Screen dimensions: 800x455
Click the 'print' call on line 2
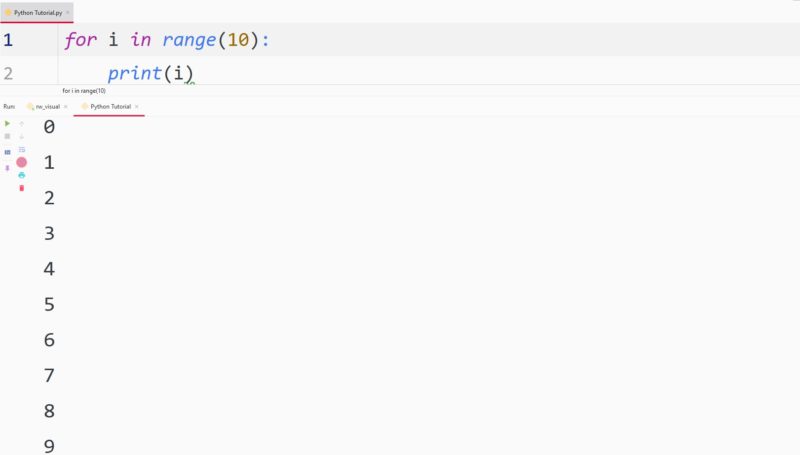click(134, 73)
